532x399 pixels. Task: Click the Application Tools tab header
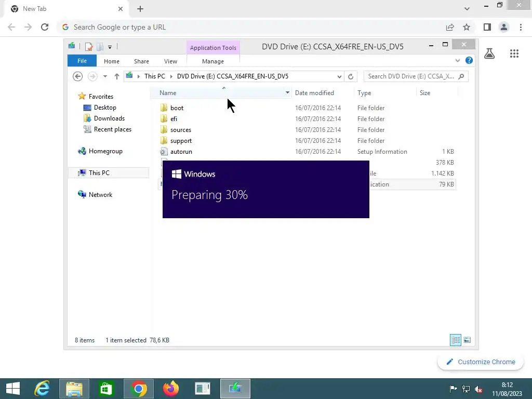[x=213, y=48]
